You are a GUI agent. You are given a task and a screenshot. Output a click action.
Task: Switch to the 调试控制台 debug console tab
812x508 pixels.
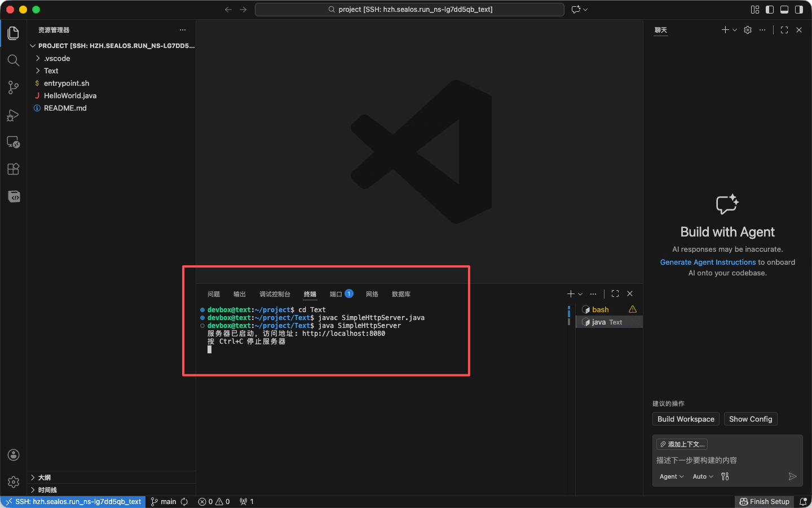pos(275,294)
